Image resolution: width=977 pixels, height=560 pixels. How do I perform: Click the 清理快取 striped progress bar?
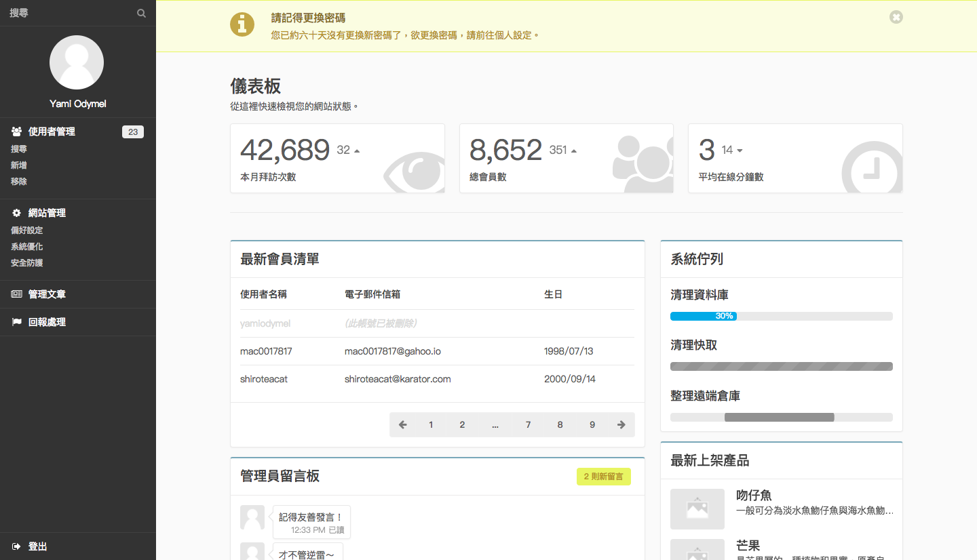pos(782,366)
